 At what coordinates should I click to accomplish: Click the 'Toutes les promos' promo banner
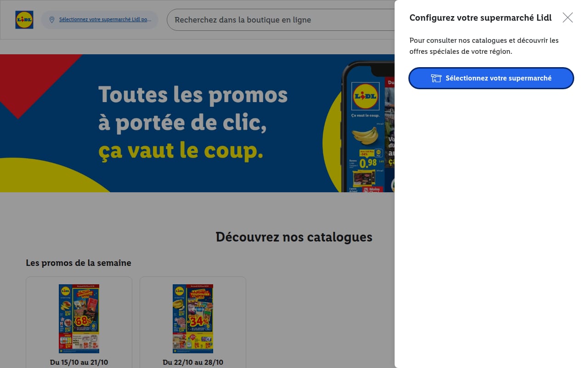tap(197, 123)
